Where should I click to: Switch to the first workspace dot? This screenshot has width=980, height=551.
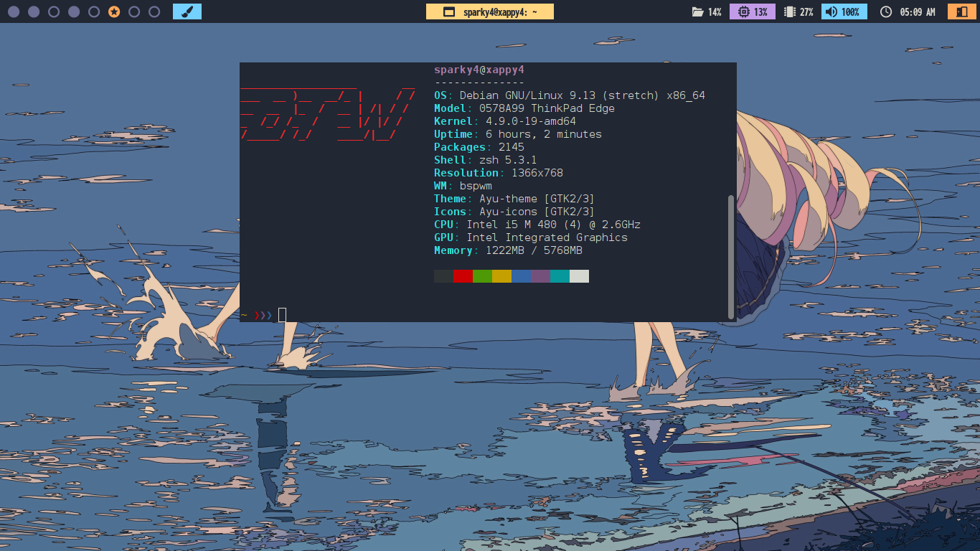pyautogui.click(x=14, y=11)
